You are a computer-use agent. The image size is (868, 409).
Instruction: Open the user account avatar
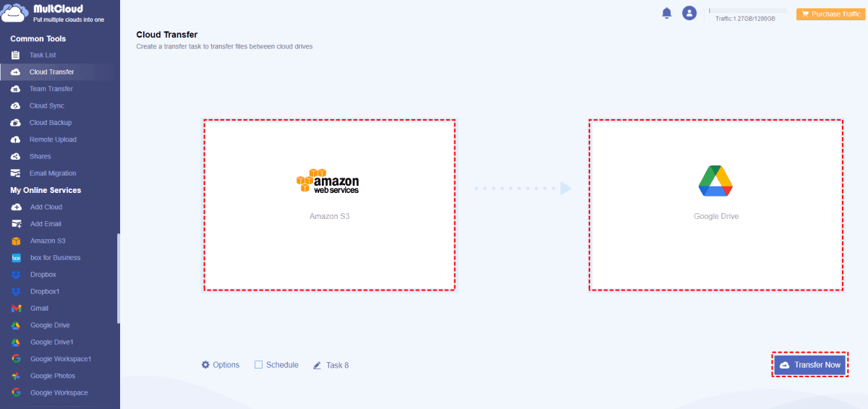pyautogui.click(x=689, y=13)
